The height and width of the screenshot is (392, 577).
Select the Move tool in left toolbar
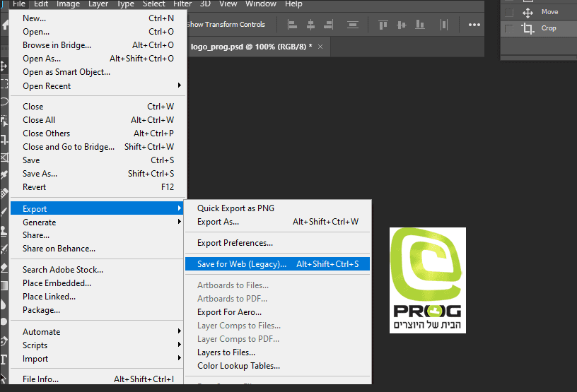point(4,66)
